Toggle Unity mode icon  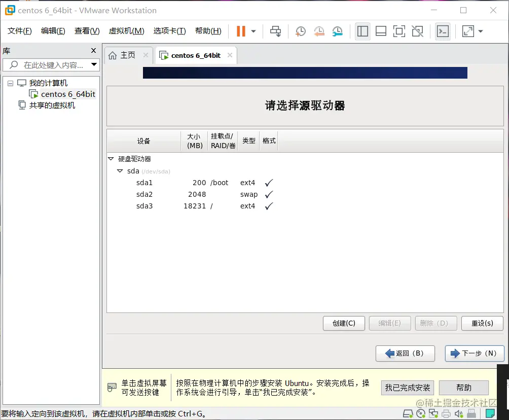pyautogui.click(x=417, y=31)
